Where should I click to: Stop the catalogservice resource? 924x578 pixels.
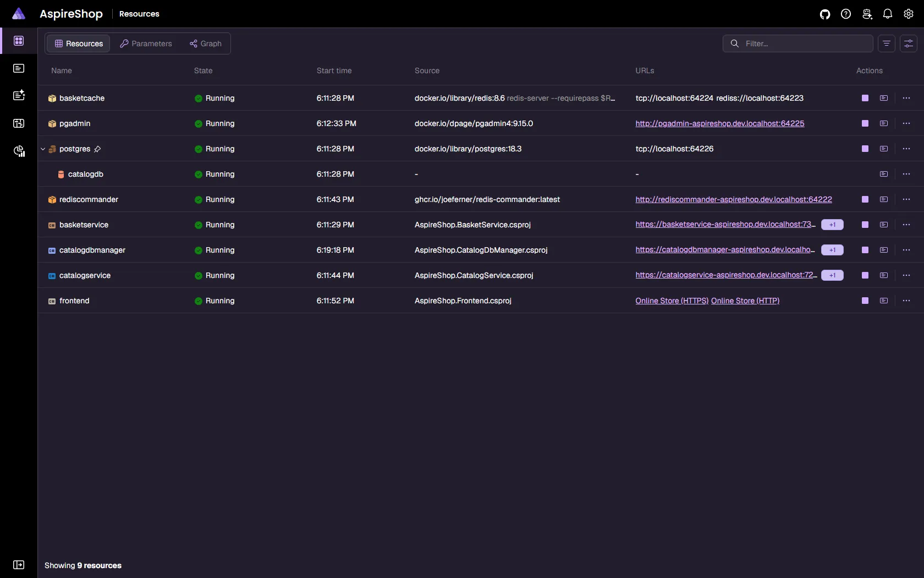coord(865,275)
